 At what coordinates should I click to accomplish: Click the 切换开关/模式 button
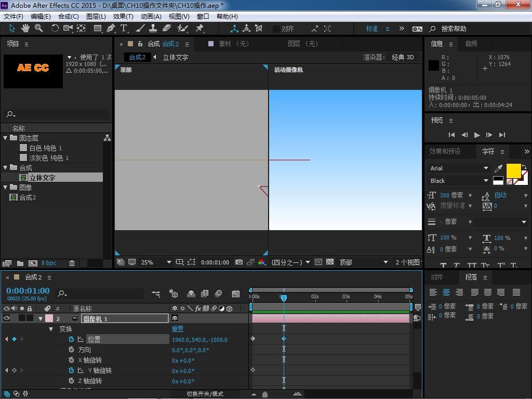click(205, 394)
